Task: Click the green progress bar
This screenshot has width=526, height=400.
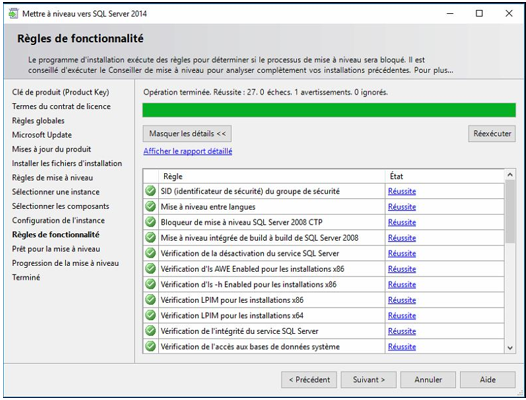Action: click(329, 110)
